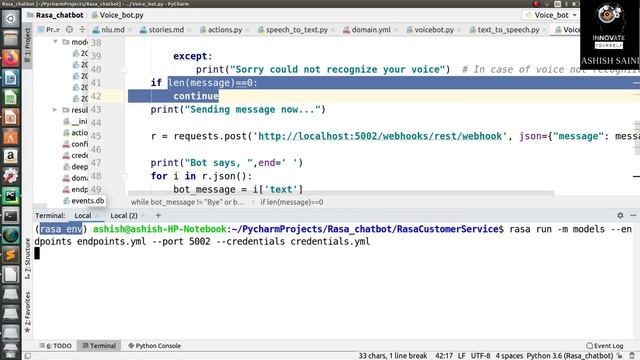Open Ubuntu dash search from the dock
This screenshot has width=640, height=360.
coord(11,19)
